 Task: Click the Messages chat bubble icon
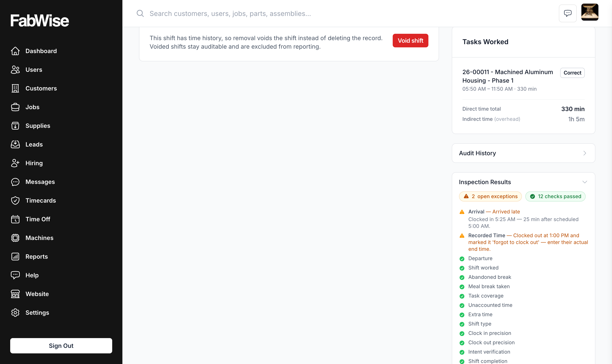pyautogui.click(x=15, y=182)
